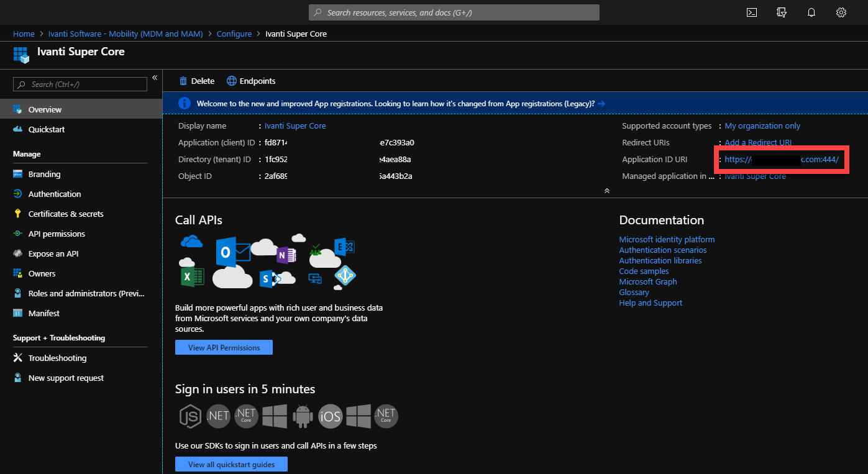Click the resources search bar at the top
The image size is (868, 474).
[453, 12]
